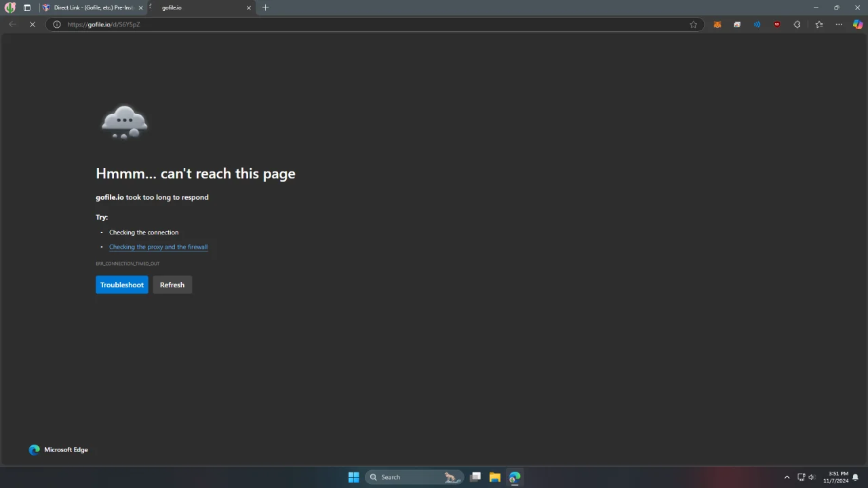Open the MetaMask fox extension
The image size is (868, 488).
pos(717,24)
